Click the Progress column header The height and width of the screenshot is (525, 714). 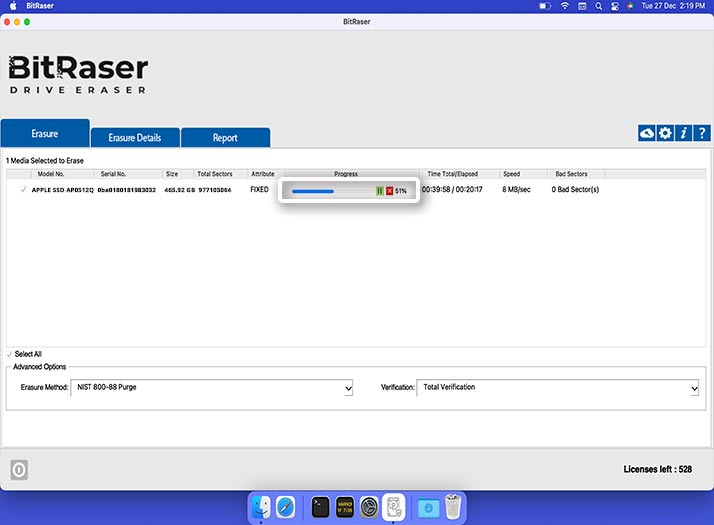346,174
